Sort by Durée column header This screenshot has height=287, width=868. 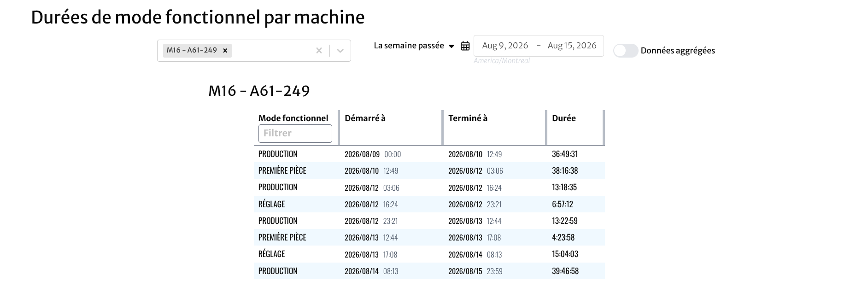point(564,118)
